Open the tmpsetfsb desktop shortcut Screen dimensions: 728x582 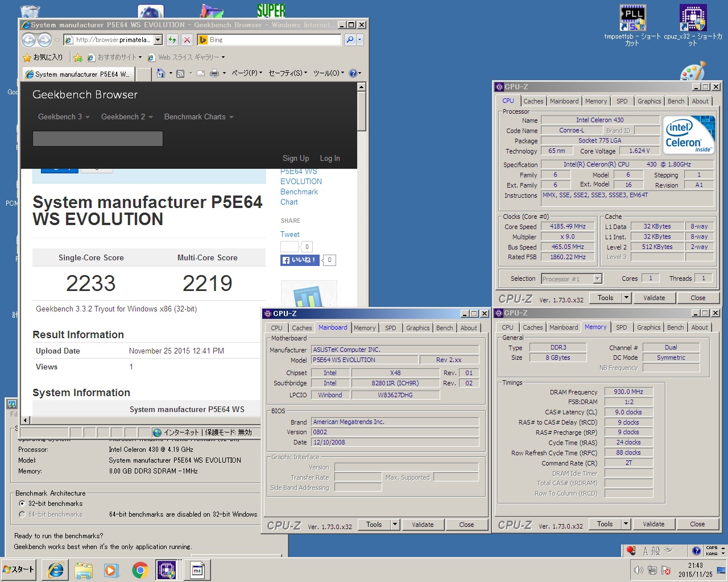[x=632, y=26]
